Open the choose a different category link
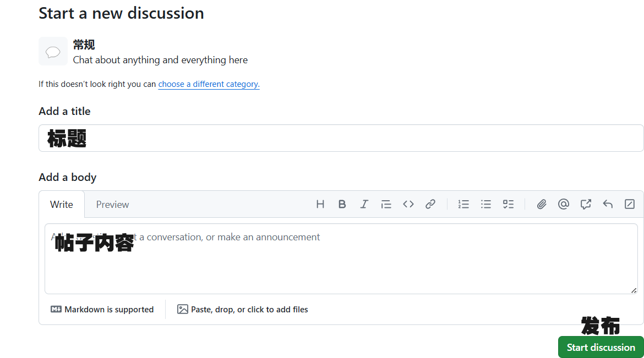 [x=209, y=84]
